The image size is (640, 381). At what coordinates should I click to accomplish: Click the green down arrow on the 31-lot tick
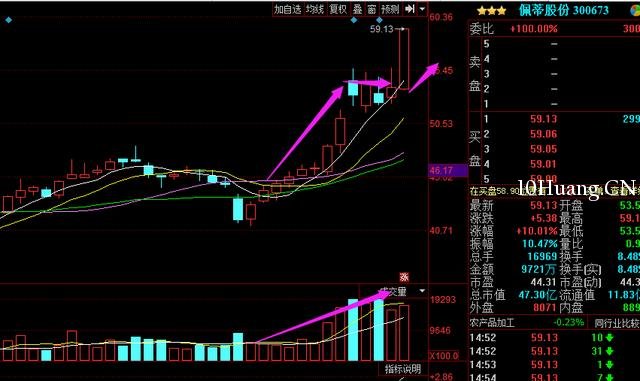coord(609,351)
